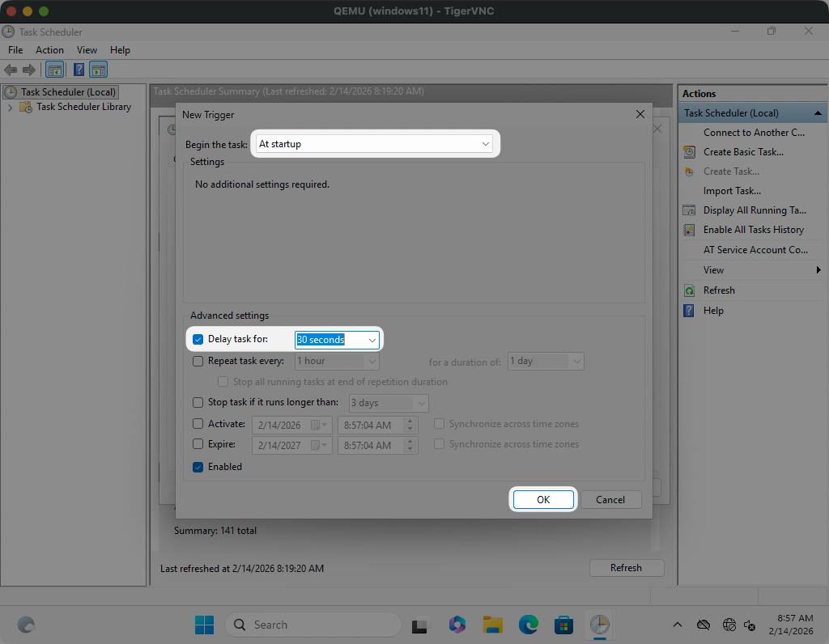829x644 pixels.
Task: Open the Begin the task dropdown
Action: 374,144
